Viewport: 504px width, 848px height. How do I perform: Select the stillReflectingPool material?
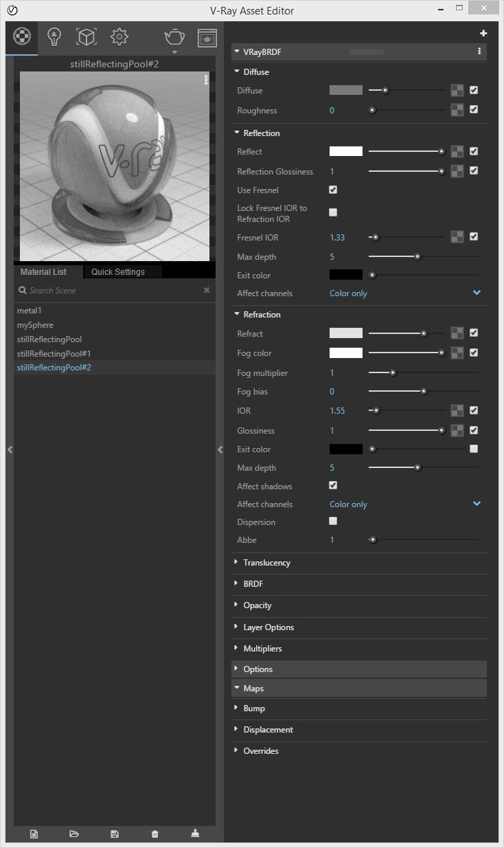click(115, 339)
